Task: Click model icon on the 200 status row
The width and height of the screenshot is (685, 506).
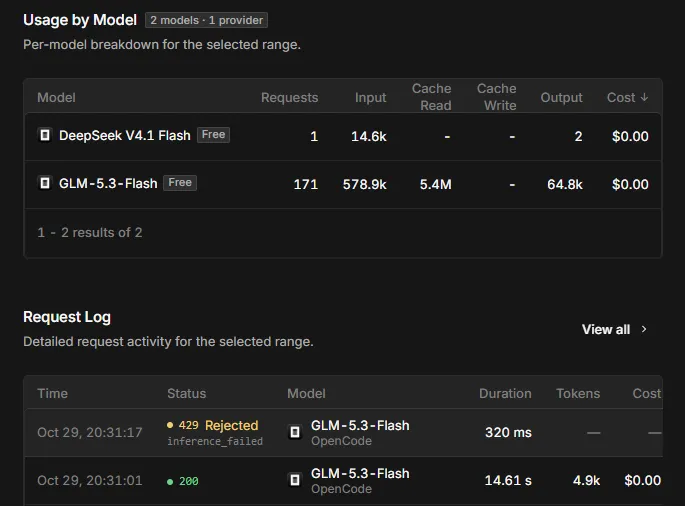Action: click(x=295, y=480)
